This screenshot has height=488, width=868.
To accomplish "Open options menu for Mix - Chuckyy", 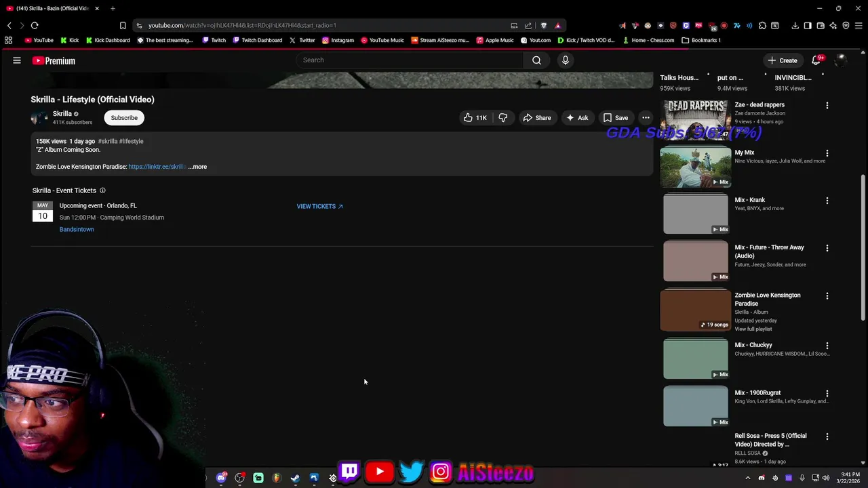I will 827,346.
